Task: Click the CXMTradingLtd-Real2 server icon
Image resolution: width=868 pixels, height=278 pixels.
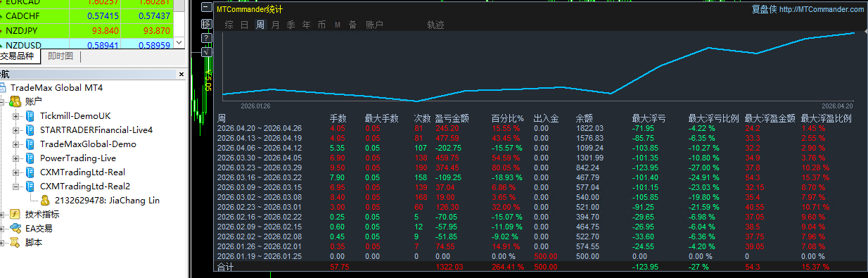Action: (x=30, y=186)
